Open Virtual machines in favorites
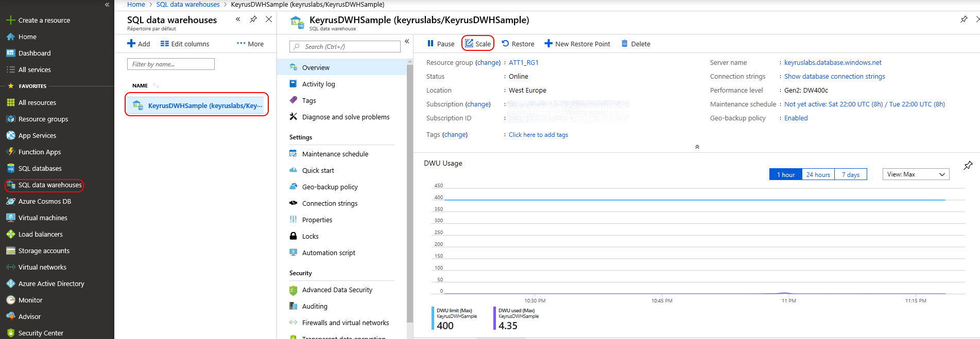 tap(43, 218)
